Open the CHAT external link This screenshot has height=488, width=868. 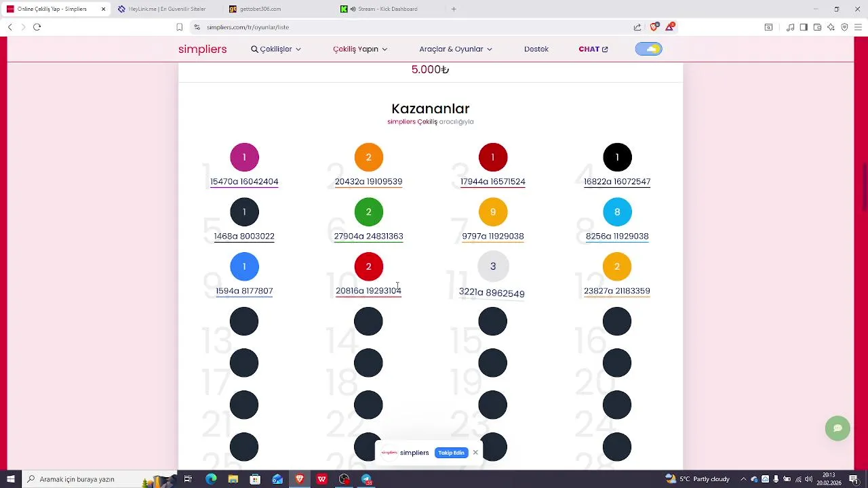[593, 49]
